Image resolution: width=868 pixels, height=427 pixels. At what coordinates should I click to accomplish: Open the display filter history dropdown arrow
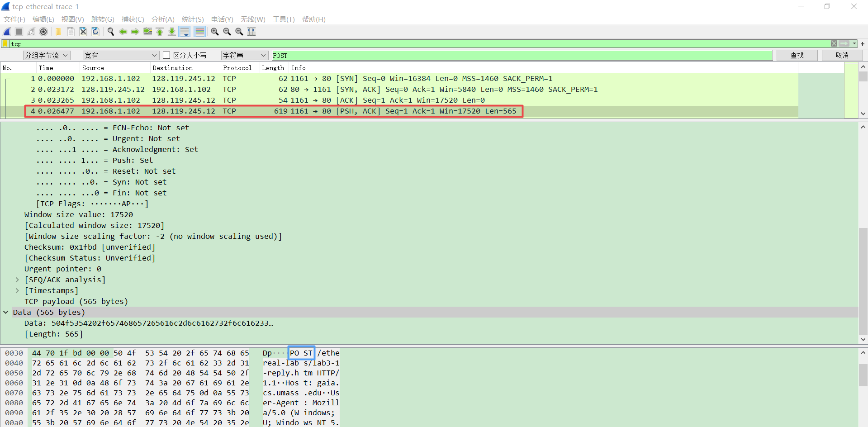point(854,43)
